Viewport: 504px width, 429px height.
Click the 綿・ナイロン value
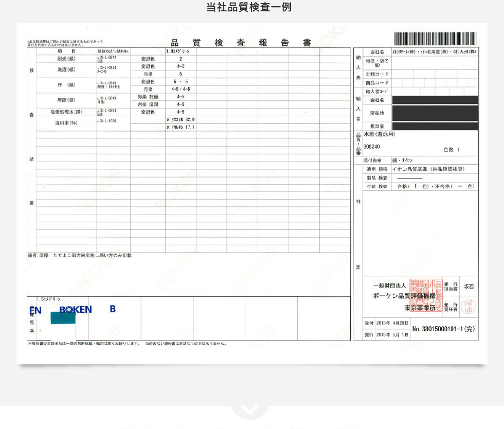coord(402,160)
